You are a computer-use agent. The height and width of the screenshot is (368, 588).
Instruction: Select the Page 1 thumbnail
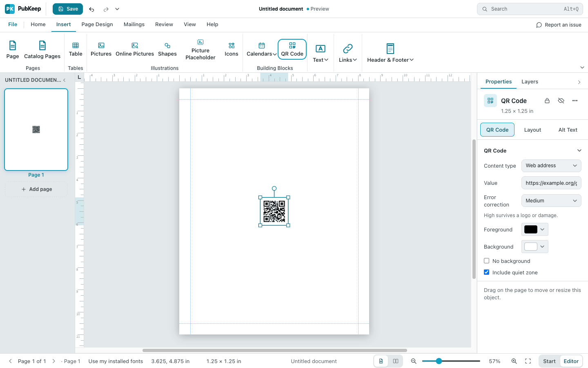36,130
